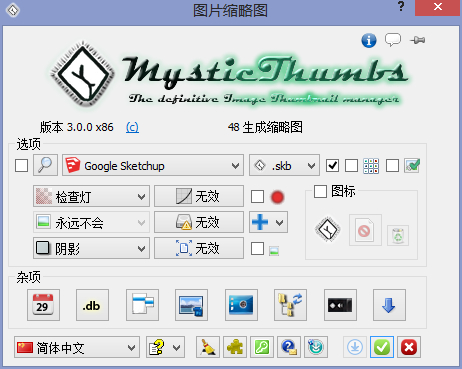The width and height of the screenshot is (462, 369).
Task: Toggle the checkbox before the checkmark image icon
Action: [x=392, y=166]
